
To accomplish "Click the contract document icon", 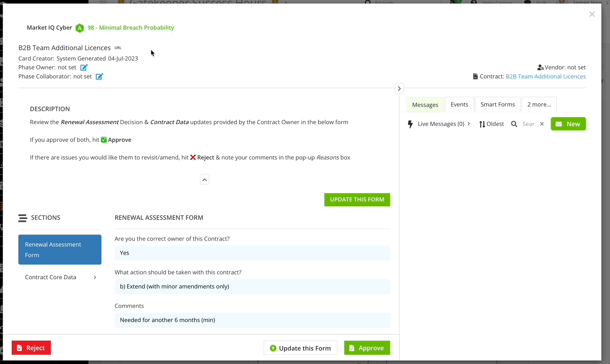I will [475, 76].
